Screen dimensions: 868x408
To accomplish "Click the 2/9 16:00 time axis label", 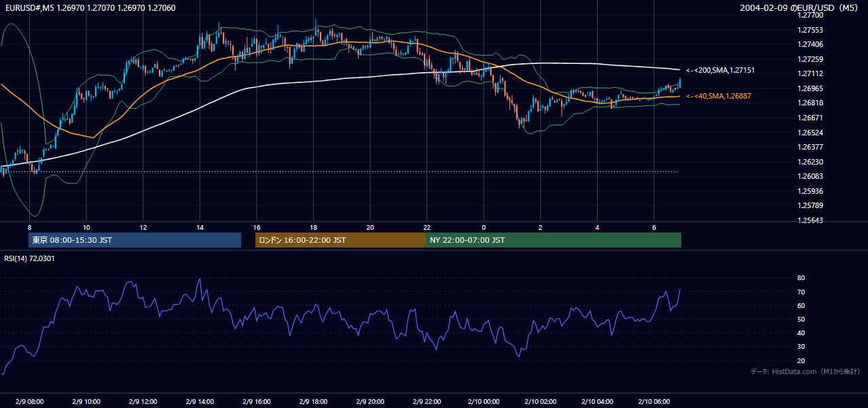I will click(256, 401).
